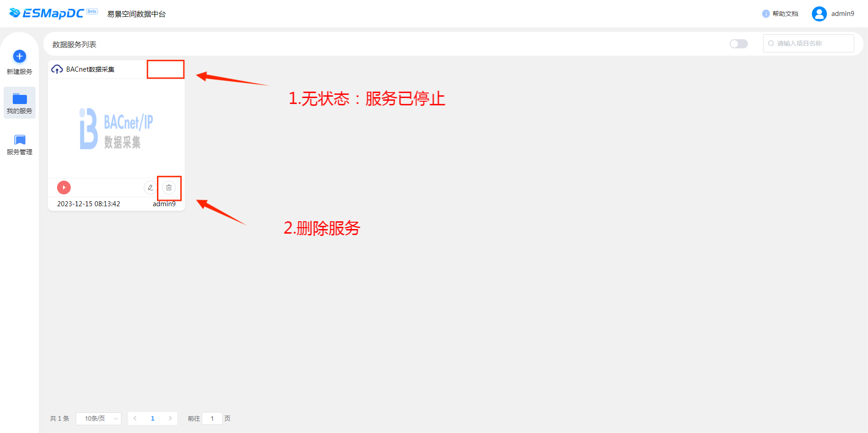The width and height of the screenshot is (868, 433).
Task: Go to the next page arrow
Action: coord(170,418)
